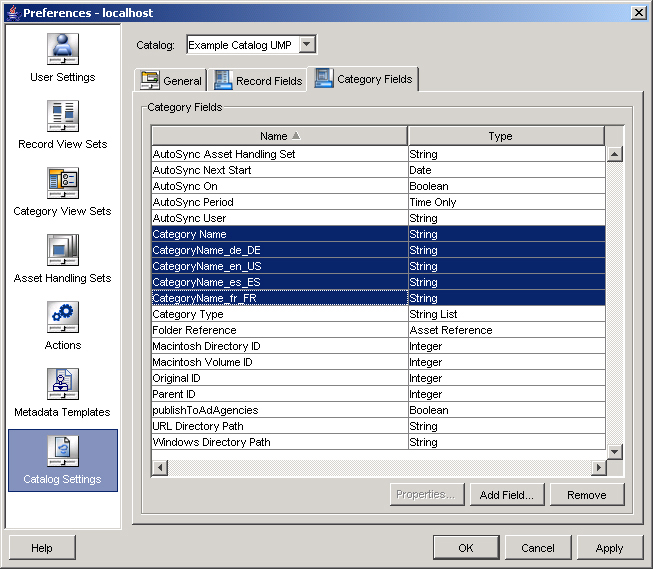Screen dimensions: 653x569
Task: Click Example Catalog UMP combo box text
Action: click(240, 45)
